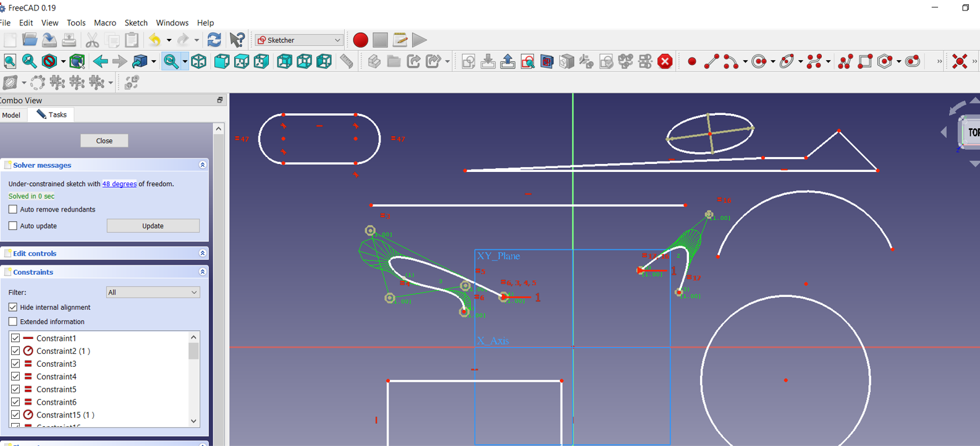Uncheck Hide internal alignment
The height and width of the screenshot is (446, 980).
point(13,307)
